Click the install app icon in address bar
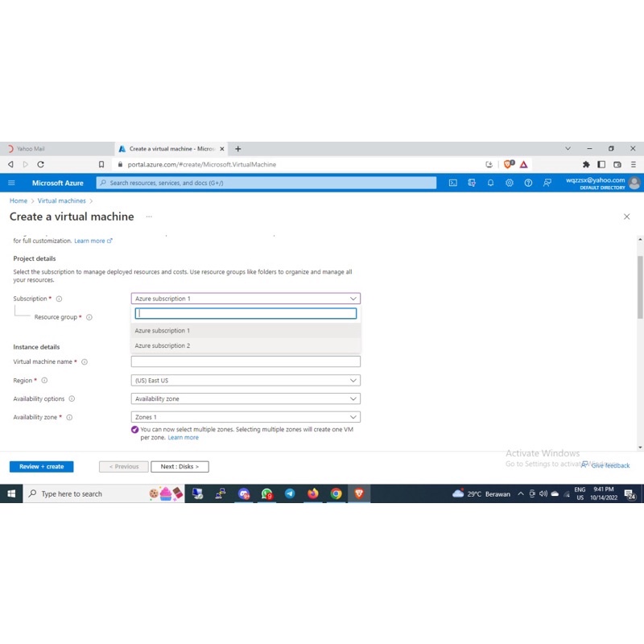The image size is (644, 644). click(489, 164)
